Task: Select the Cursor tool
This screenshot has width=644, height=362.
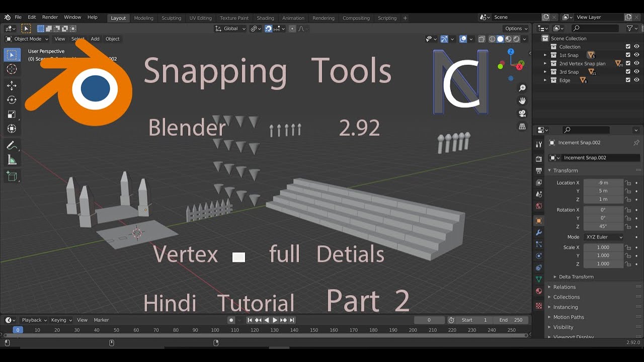Action: [x=12, y=69]
